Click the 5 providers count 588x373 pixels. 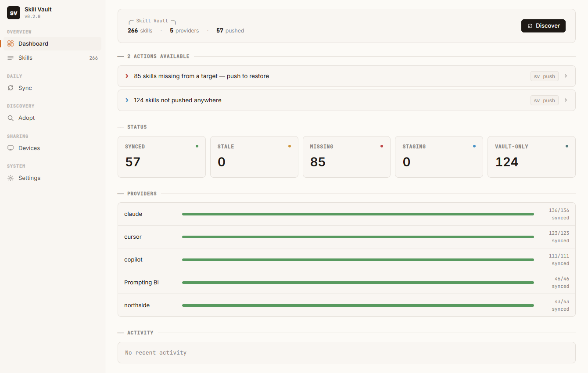184,31
